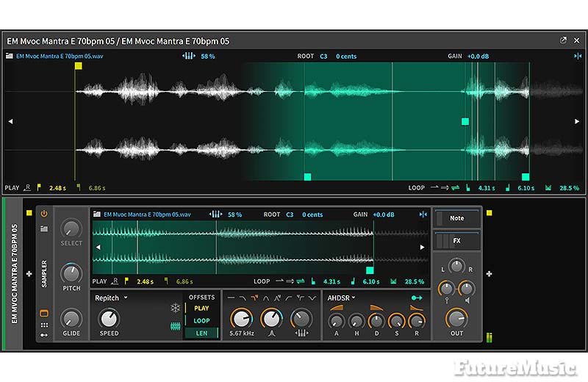Screen dimensions: 588x382
Task: Adjust the PITCH knob
Action: 71,273
